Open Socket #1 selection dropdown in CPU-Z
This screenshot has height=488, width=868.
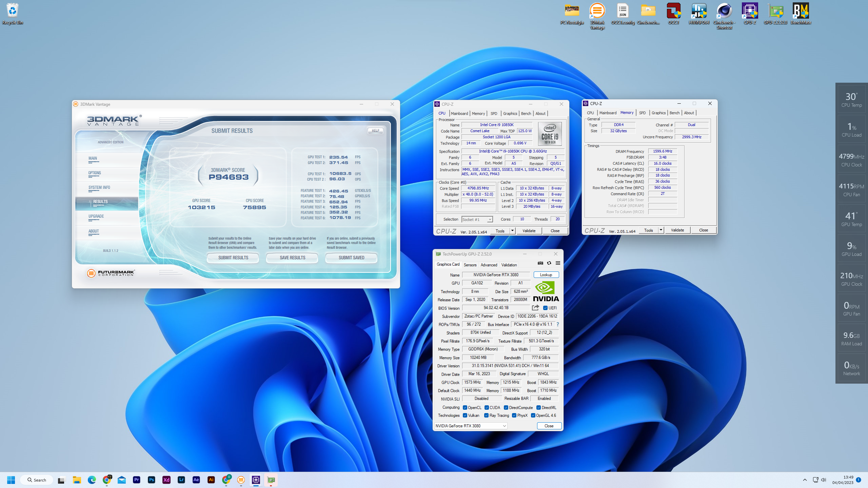[477, 220]
